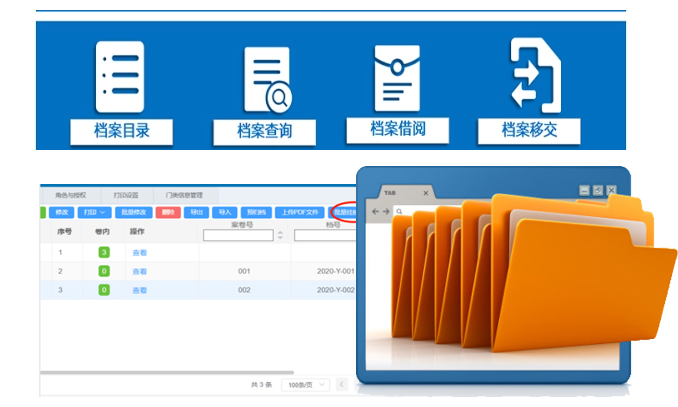This screenshot has width=678, height=407.
Task: Click the search magnifier in address bar
Action: 399,212
